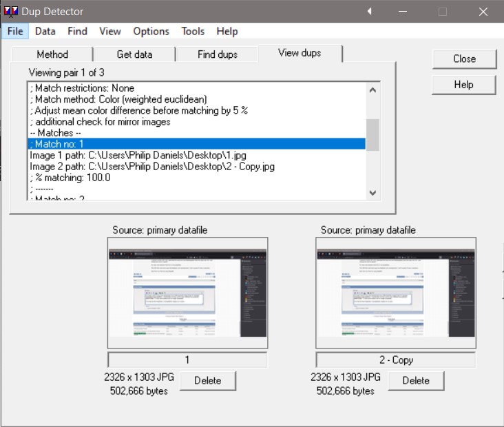Select the '% matching: 100.0' row

point(197,178)
